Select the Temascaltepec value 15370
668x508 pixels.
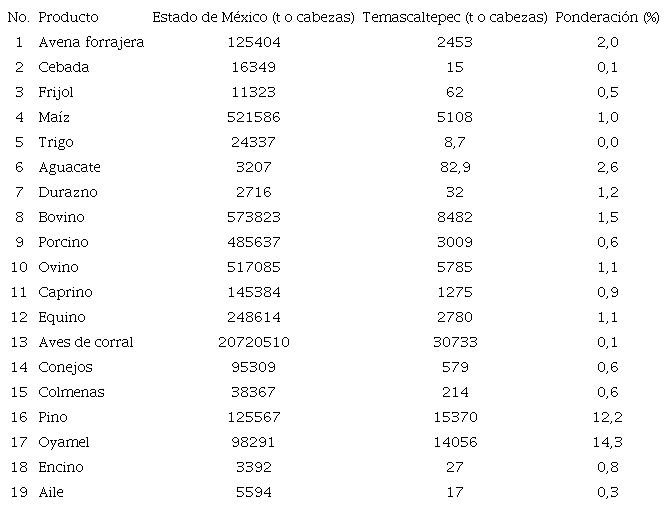coord(455,417)
